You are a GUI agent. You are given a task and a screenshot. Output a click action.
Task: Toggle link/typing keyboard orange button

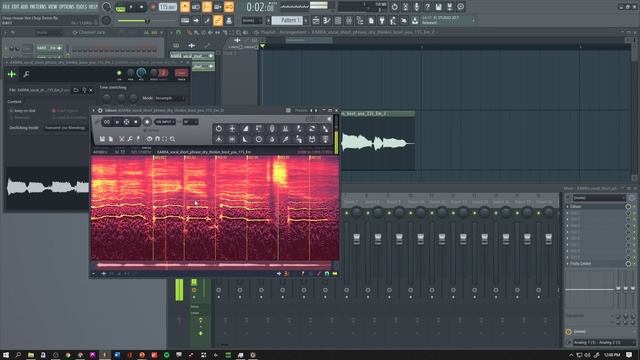point(218,20)
